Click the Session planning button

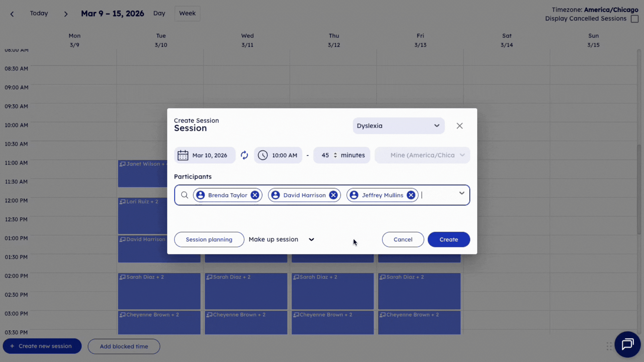(x=209, y=239)
